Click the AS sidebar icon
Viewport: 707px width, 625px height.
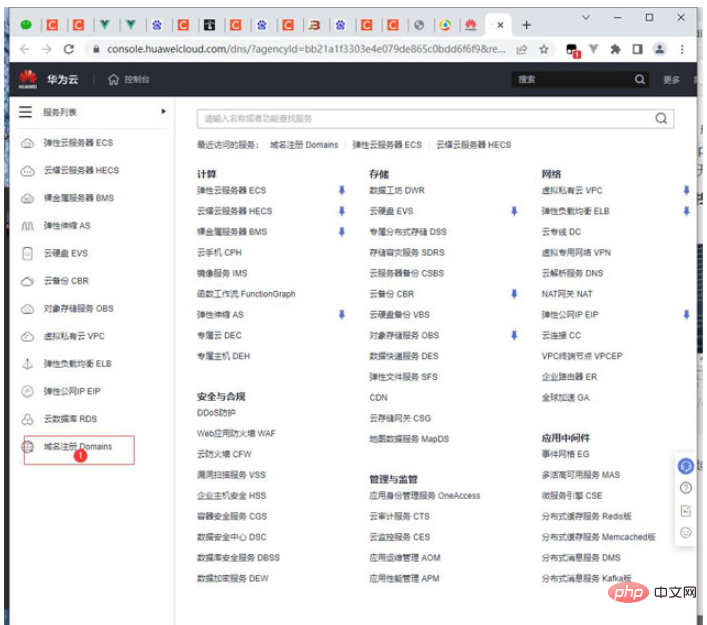click(28, 226)
